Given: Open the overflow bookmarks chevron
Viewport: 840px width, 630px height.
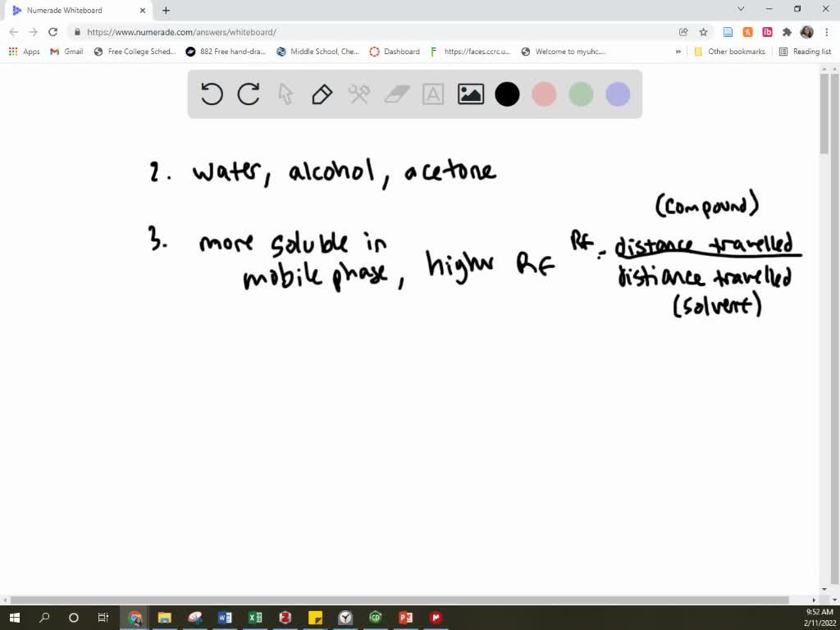Looking at the screenshot, I should [x=678, y=51].
